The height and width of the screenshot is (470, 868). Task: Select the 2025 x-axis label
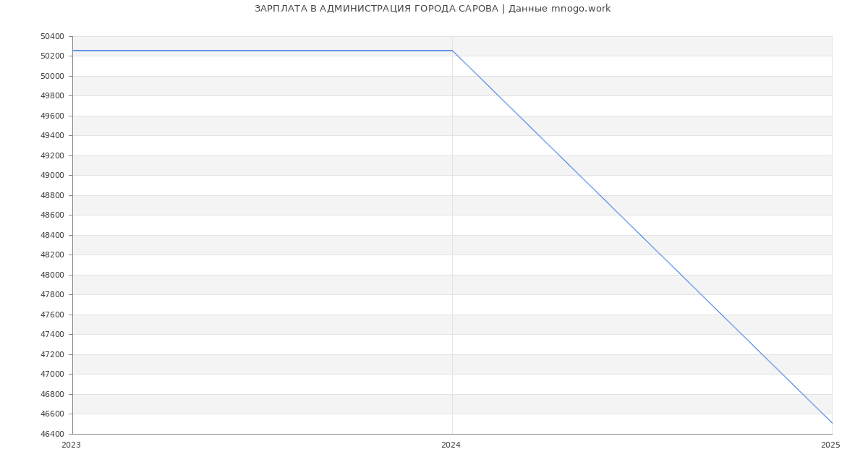click(x=830, y=445)
